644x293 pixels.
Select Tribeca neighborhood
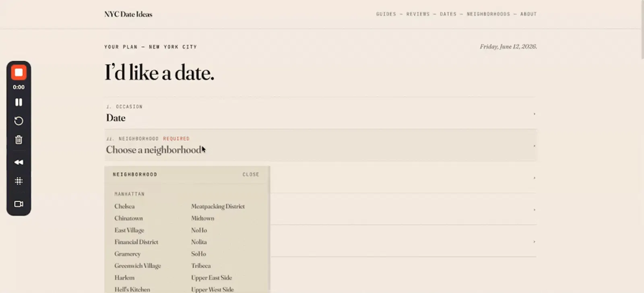pos(201,266)
